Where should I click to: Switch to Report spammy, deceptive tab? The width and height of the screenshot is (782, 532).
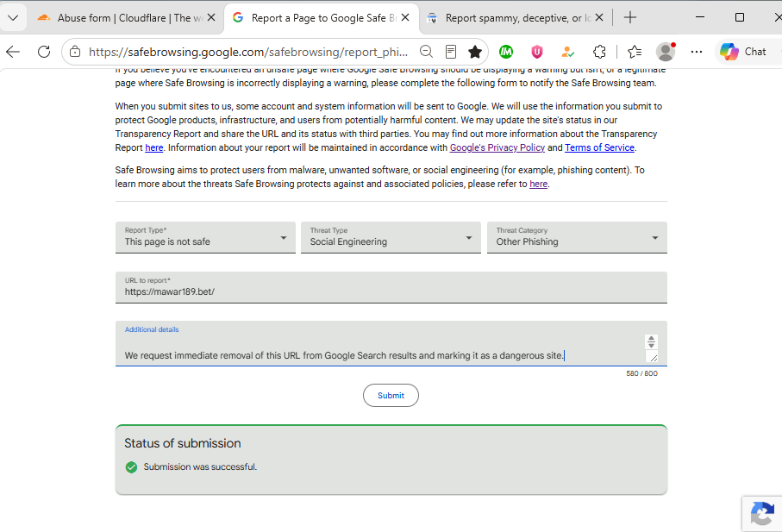(x=516, y=18)
